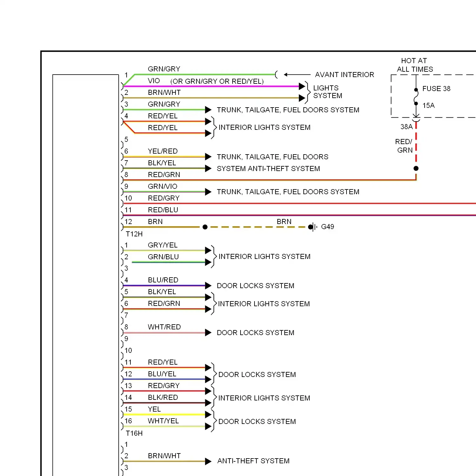Click the LIGHTS SYSTEM label

point(328,92)
